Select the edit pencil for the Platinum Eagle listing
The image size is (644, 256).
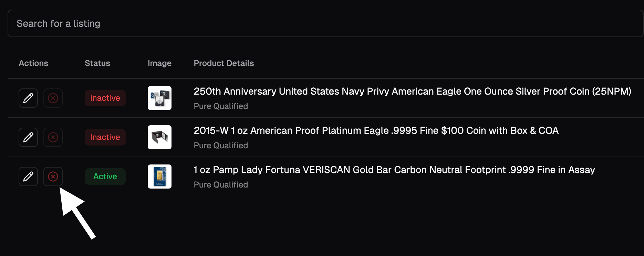point(28,137)
